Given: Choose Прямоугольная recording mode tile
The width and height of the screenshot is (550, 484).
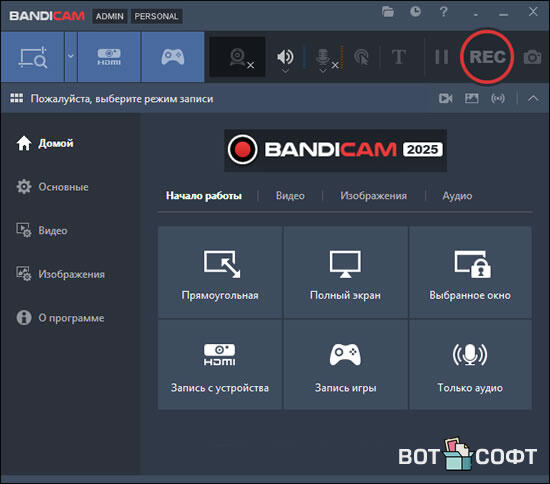Looking at the screenshot, I should [220, 272].
